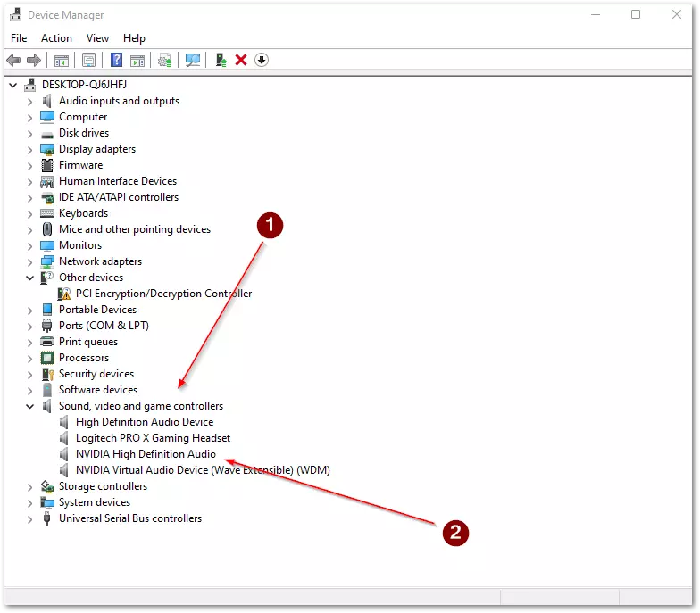Select the Firmware label

click(80, 165)
